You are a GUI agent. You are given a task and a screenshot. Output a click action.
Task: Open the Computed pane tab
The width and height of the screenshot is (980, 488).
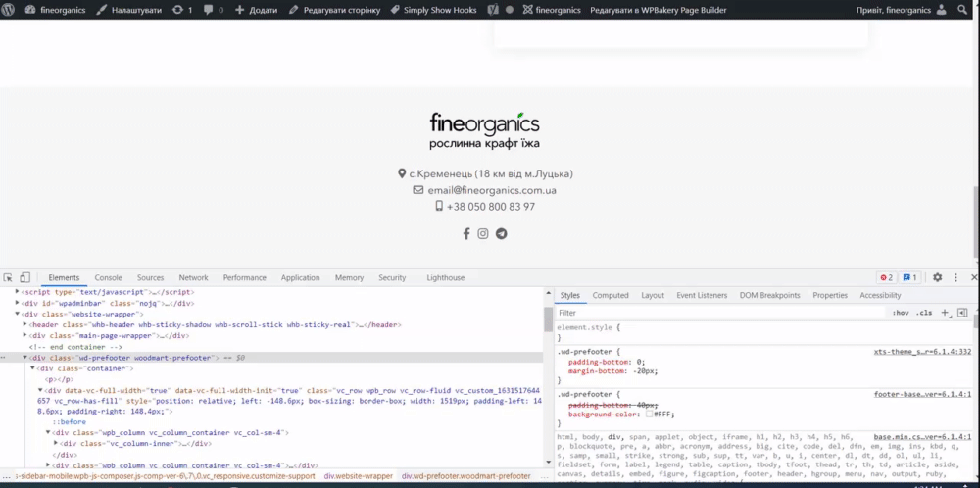click(x=611, y=296)
